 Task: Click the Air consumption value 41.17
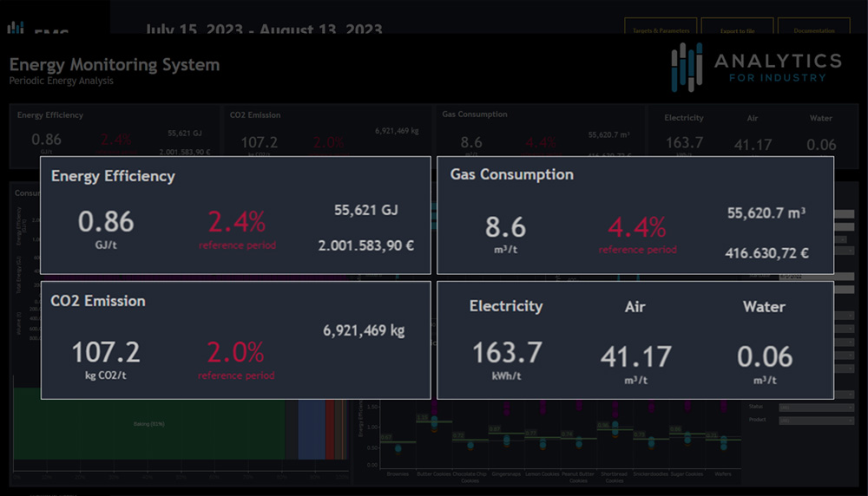[635, 356]
